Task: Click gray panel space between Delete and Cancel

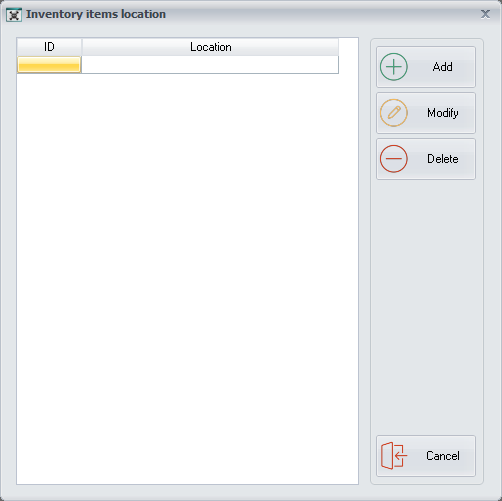Action: (x=426, y=307)
